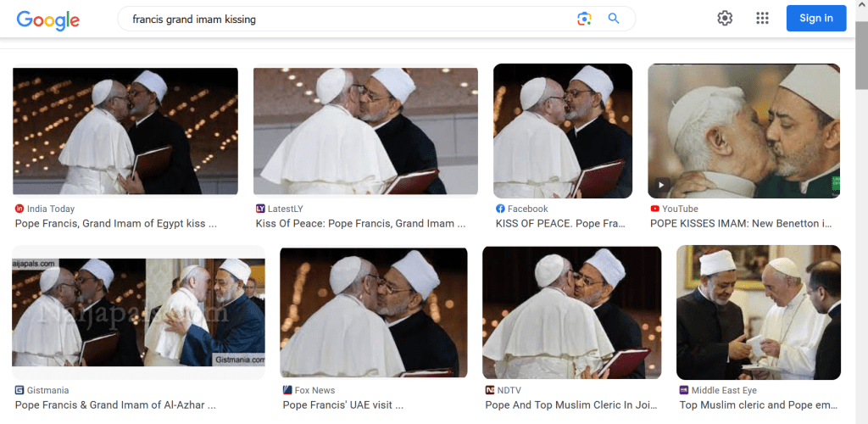The height and width of the screenshot is (424, 868).
Task: Open the Google apps grid
Action: pos(762,19)
